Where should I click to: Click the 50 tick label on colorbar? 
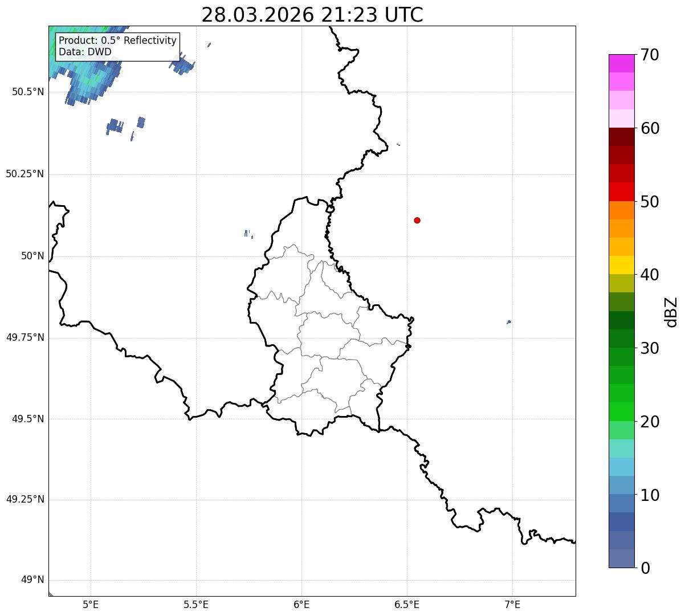[x=650, y=202]
